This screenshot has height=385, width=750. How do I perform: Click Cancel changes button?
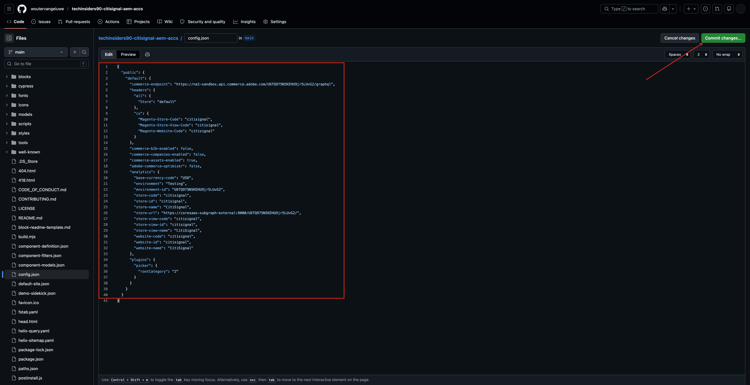coord(679,38)
